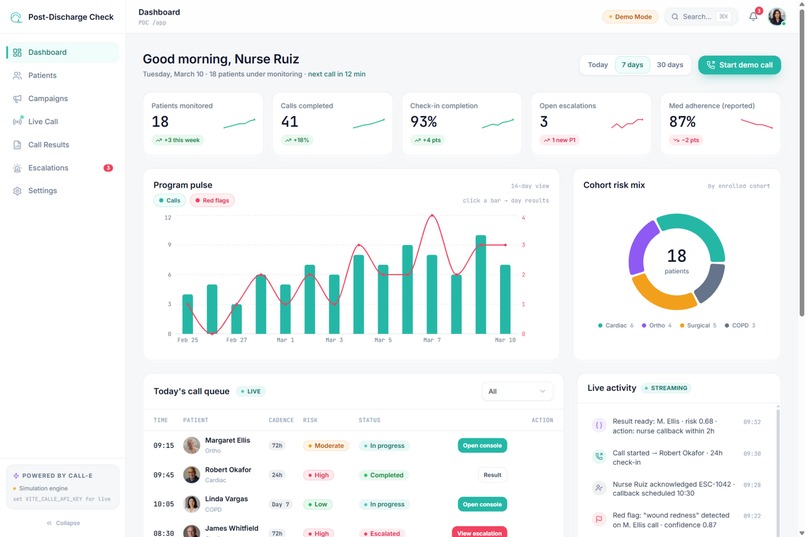Click the Post-Discharge Check logo icon
The width and height of the screenshot is (806, 537).
(16, 17)
